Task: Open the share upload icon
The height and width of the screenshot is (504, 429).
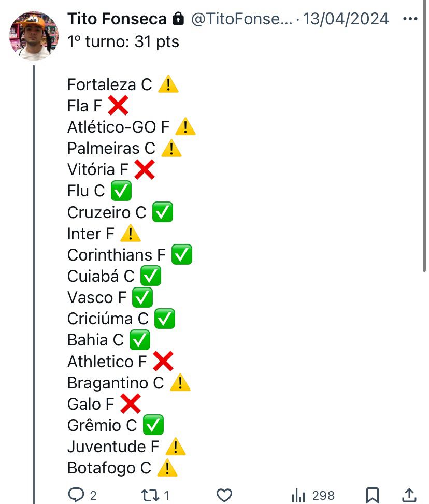Action: coord(409,495)
